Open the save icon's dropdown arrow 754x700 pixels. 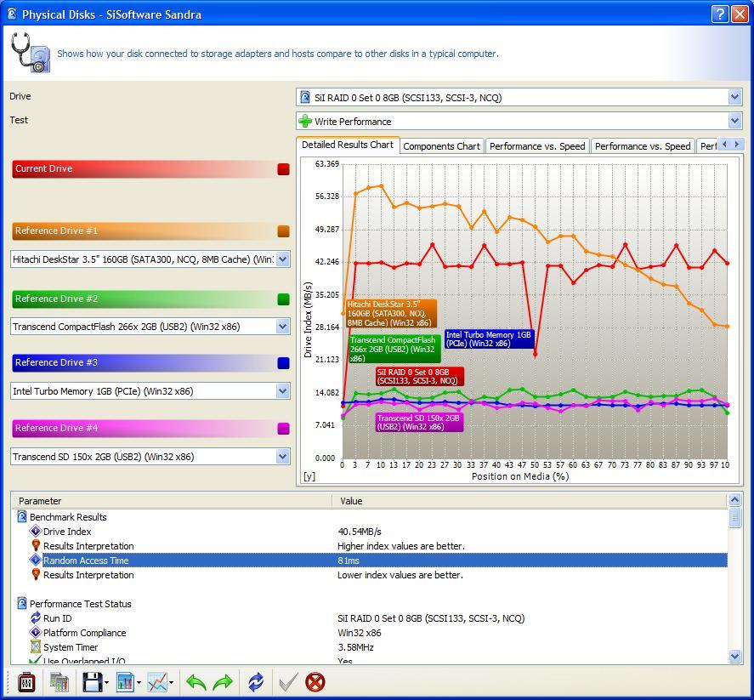click(x=106, y=683)
